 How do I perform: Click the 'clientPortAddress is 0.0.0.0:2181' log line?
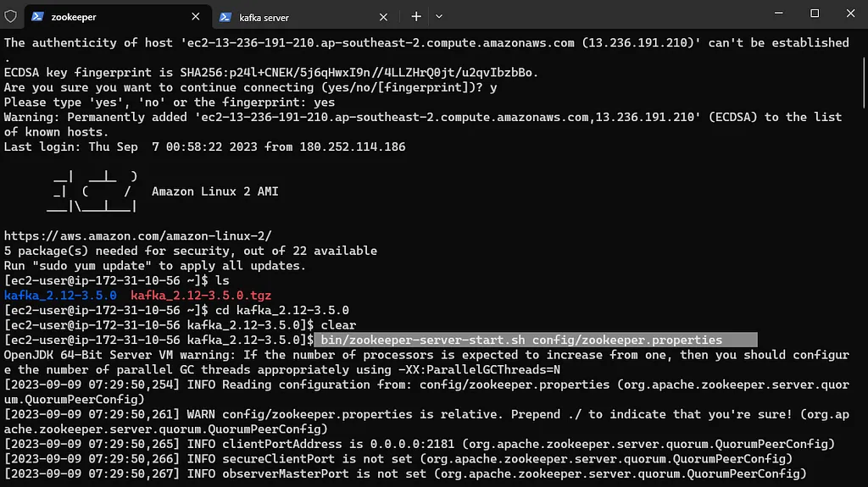419,444
